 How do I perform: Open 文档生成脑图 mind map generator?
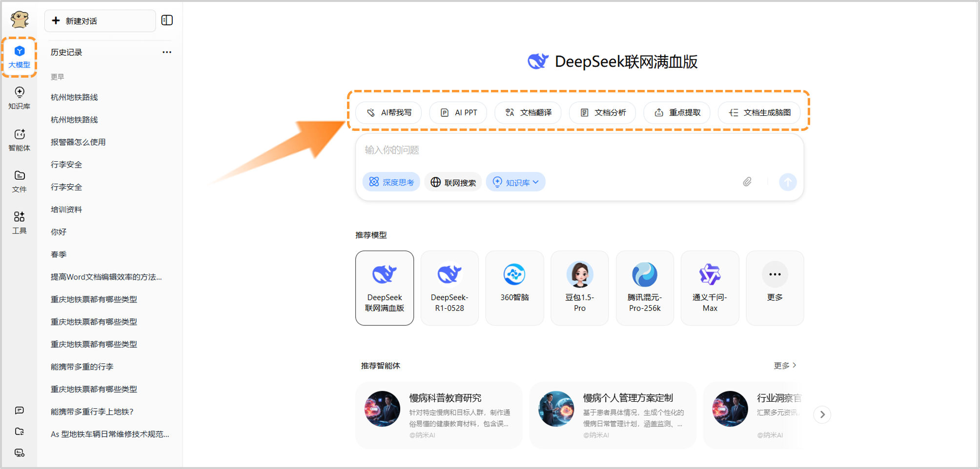pyautogui.click(x=759, y=112)
